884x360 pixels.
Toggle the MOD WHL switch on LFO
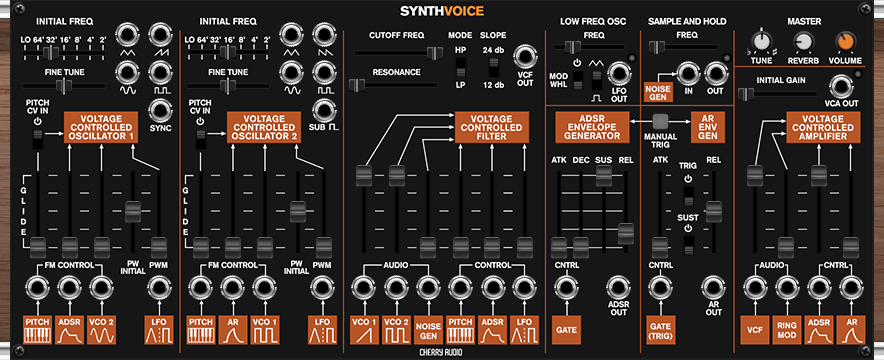click(577, 81)
